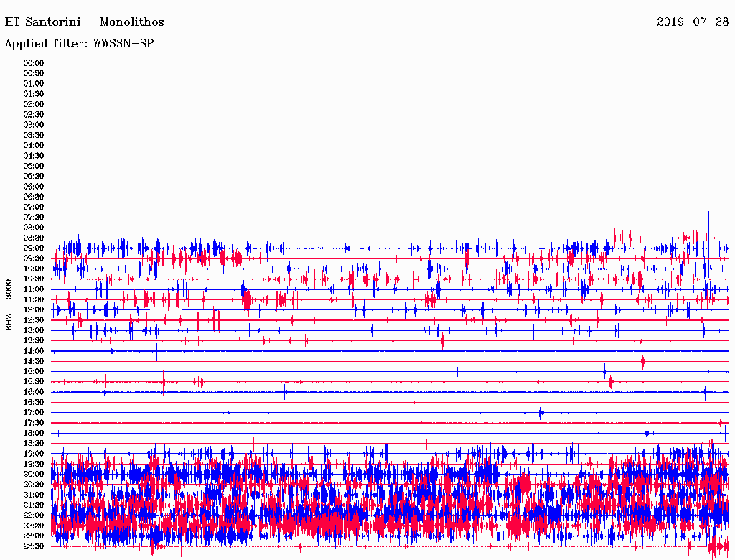Image resolution: width=735 pixels, height=560 pixels.
Task: Select the 00:00 time row label
Action: (x=34, y=63)
